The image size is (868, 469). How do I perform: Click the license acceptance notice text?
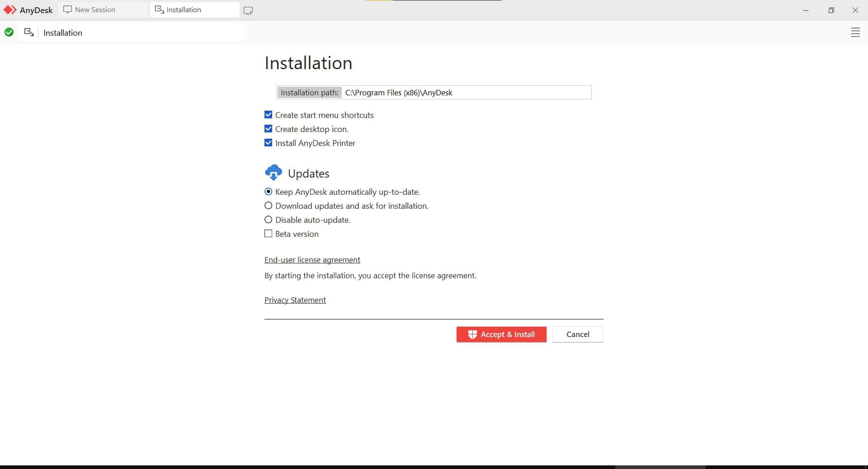(370, 276)
